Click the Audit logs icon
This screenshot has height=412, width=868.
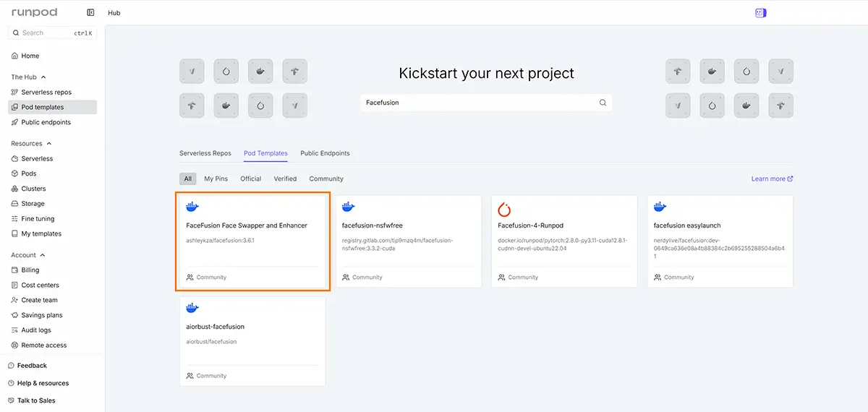[x=14, y=330]
